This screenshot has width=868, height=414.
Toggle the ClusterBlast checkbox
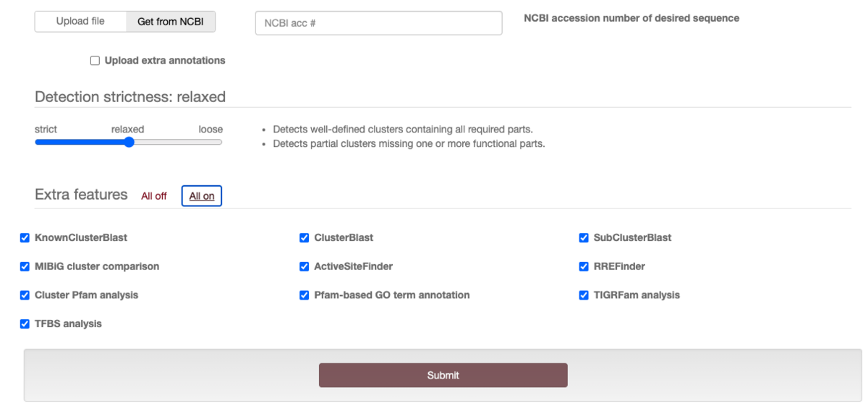click(x=305, y=238)
